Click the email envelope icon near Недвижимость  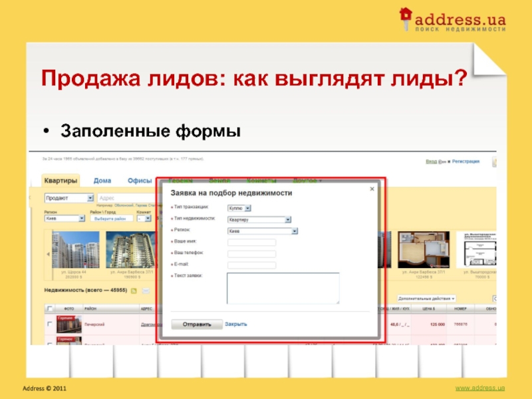tap(146, 291)
